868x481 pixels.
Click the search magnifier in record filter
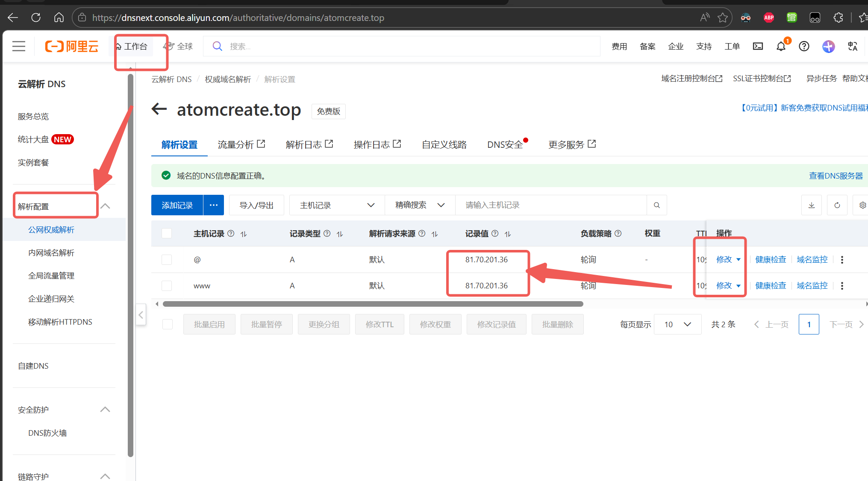click(657, 205)
